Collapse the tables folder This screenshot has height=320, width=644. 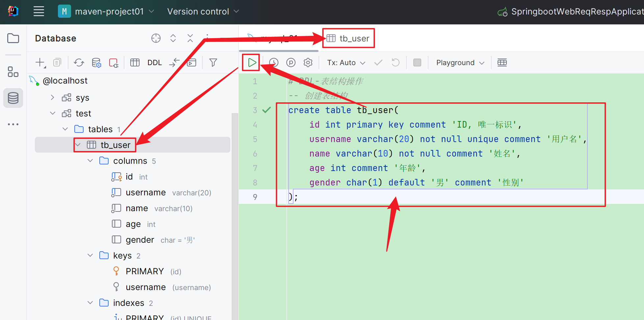click(x=65, y=129)
